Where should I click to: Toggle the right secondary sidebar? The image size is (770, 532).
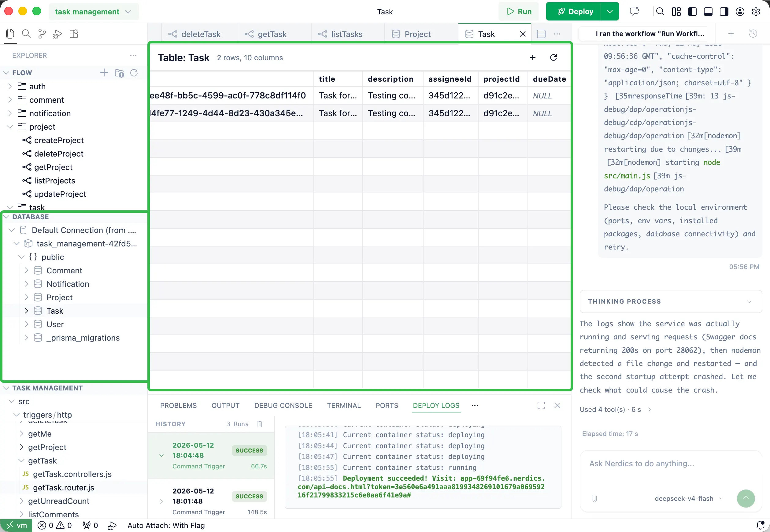(724, 12)
